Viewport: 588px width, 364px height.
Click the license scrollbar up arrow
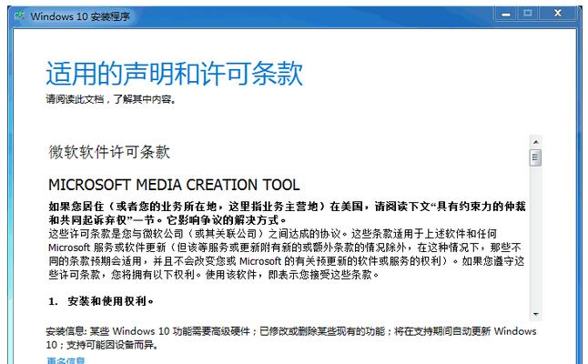pyautogui.click(x=535, y=142)
